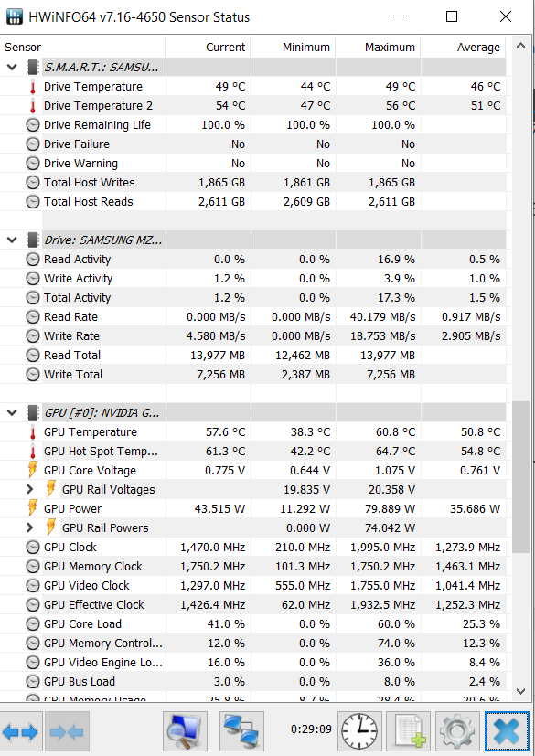Click the vertical scrollbar thumb
The width and height of the screenshot is (535, 756).
[520, 477]
